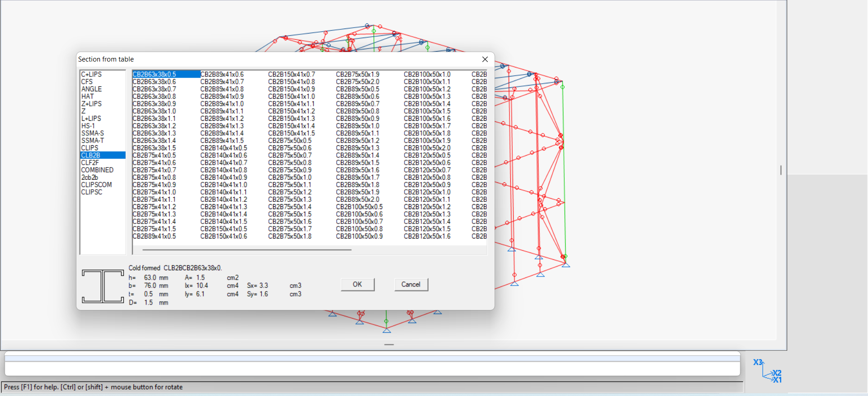Select section CB2B75x50x1.9

point(358,74)
